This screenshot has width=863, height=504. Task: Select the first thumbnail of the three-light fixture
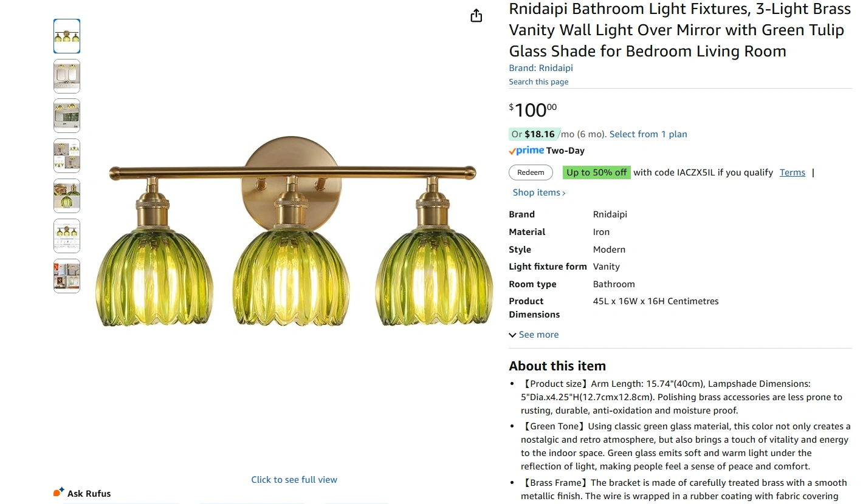tap(67, 36)
